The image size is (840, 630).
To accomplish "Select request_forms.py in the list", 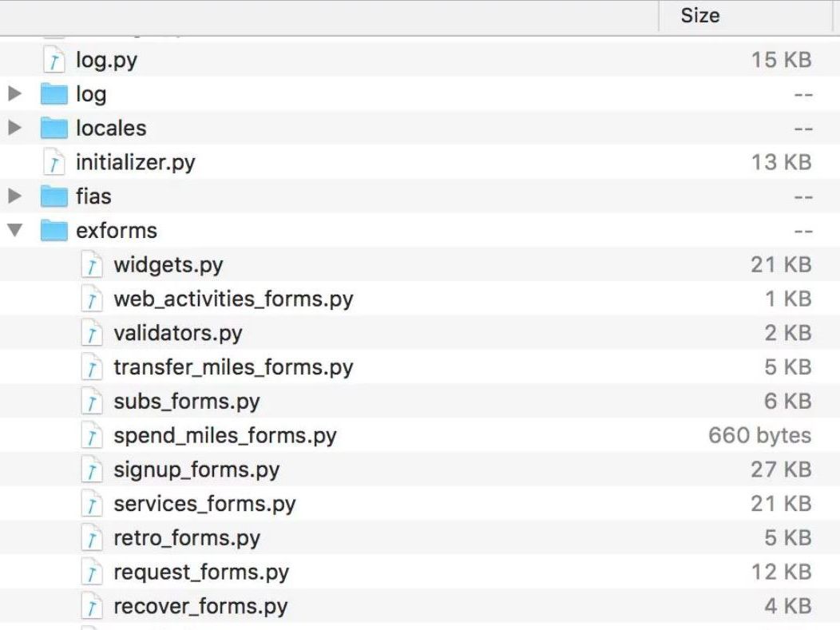I will 201,573.
